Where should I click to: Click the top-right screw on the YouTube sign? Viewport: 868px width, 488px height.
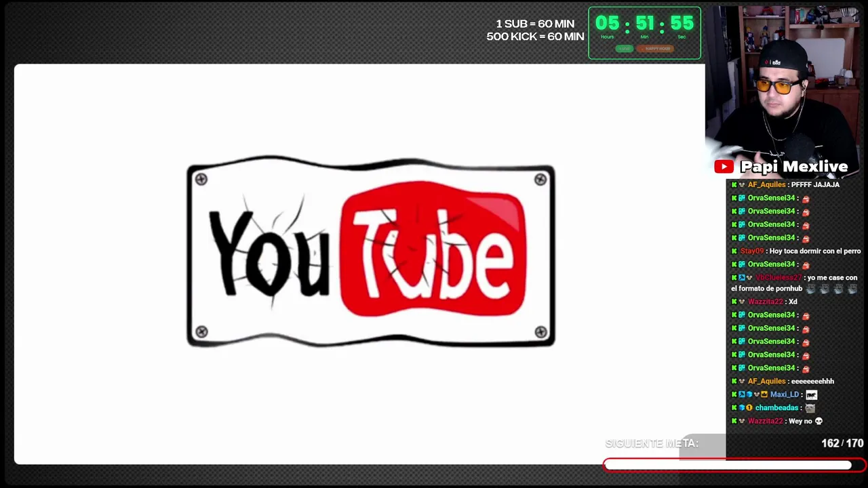pos(540,179)
